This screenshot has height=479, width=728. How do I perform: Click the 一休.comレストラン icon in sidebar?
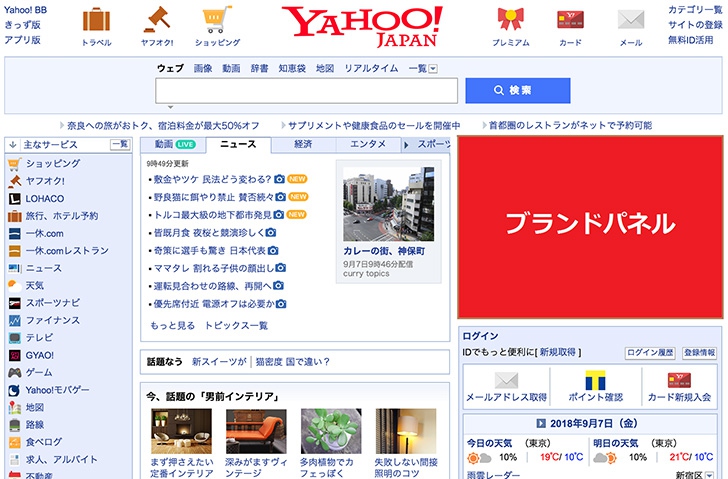click(x=14, y=251)
